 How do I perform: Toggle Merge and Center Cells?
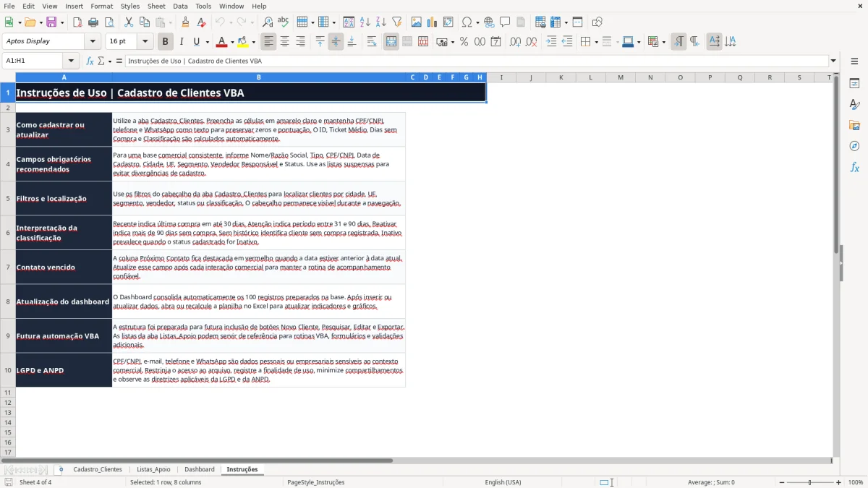coord(391,42)
